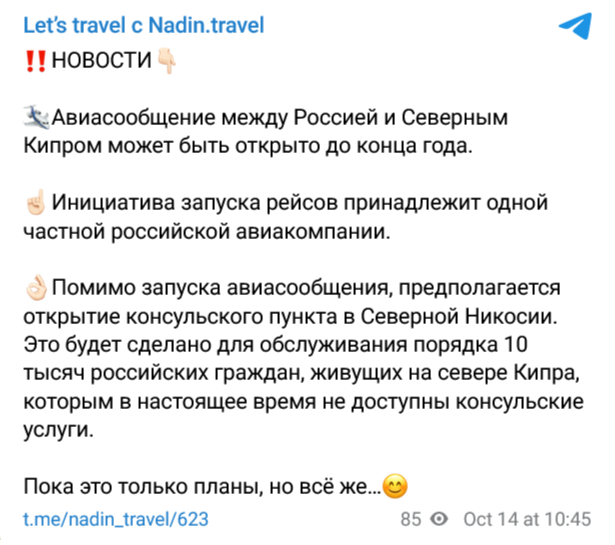Open the Let's travel с Nadin.travel channel
This screenshot has width=615, height=545.
point(144,25)
